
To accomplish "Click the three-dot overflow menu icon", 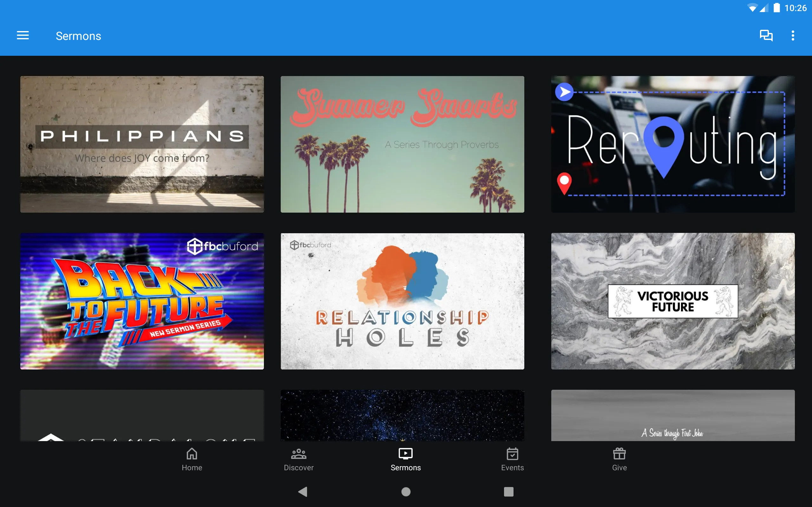I will point(793,35).
